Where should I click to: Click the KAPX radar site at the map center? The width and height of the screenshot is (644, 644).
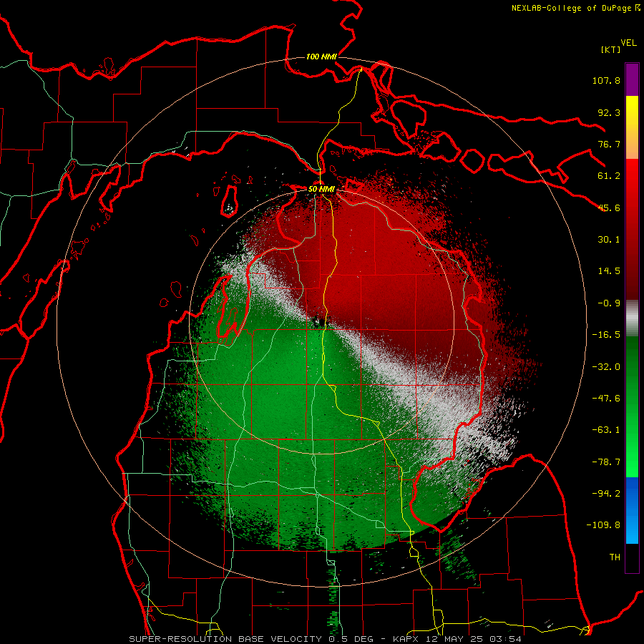tap(321, 323)
